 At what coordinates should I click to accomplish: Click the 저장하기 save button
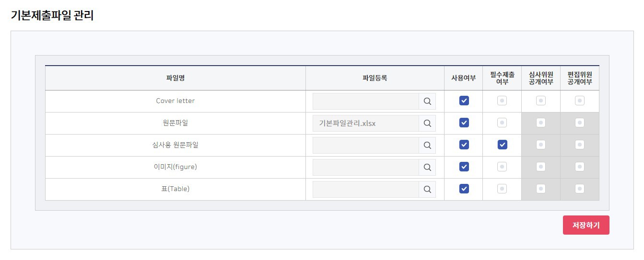(x=586, y=225)
